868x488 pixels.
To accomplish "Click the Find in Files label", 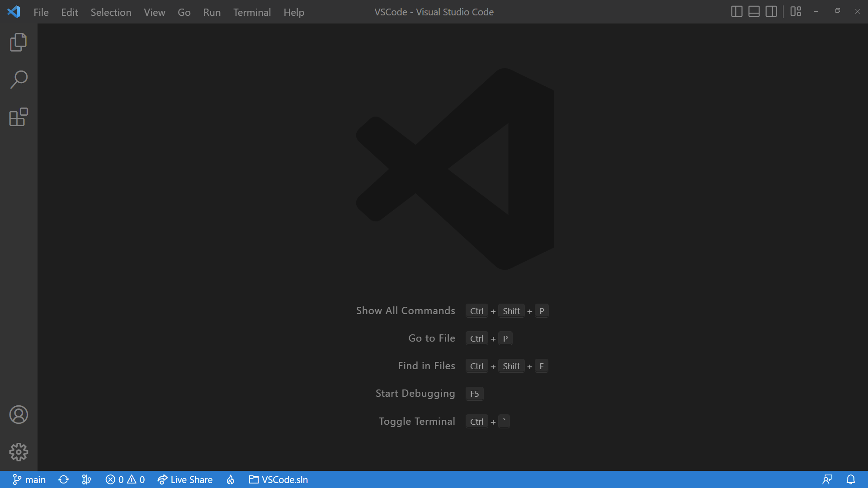I will [426, 366].
